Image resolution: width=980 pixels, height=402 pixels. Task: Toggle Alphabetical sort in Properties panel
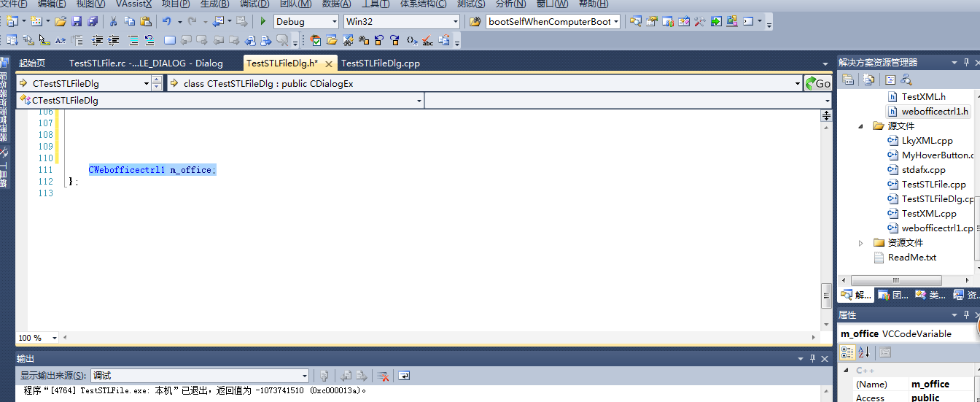864,352
